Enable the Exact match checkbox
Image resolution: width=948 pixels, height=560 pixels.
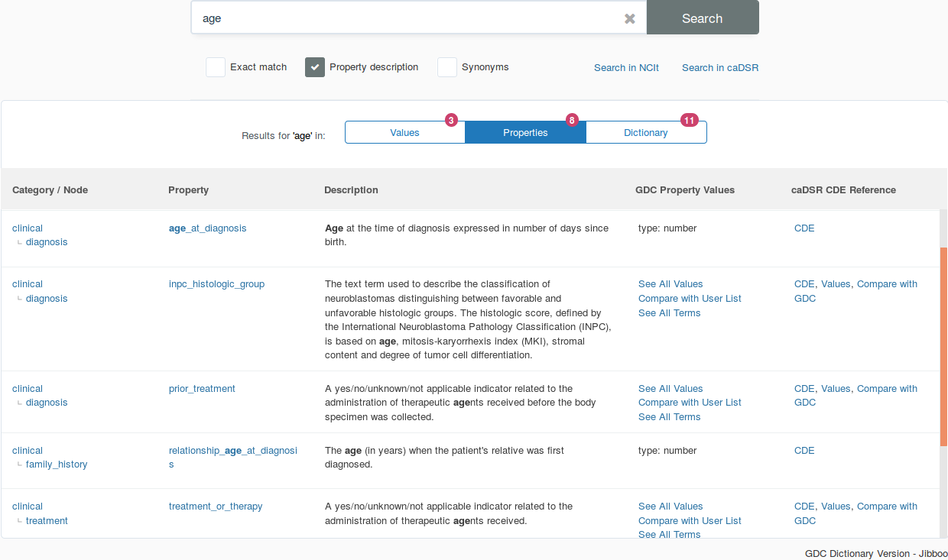coord(216,67)
